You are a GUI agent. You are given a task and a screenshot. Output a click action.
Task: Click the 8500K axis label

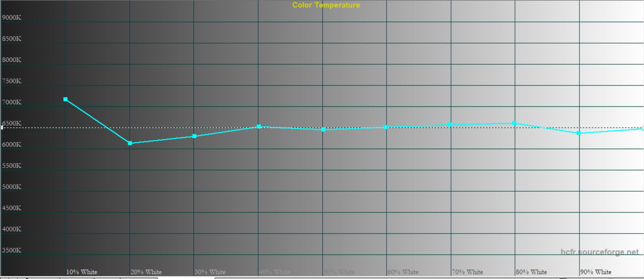coord(12,39)
